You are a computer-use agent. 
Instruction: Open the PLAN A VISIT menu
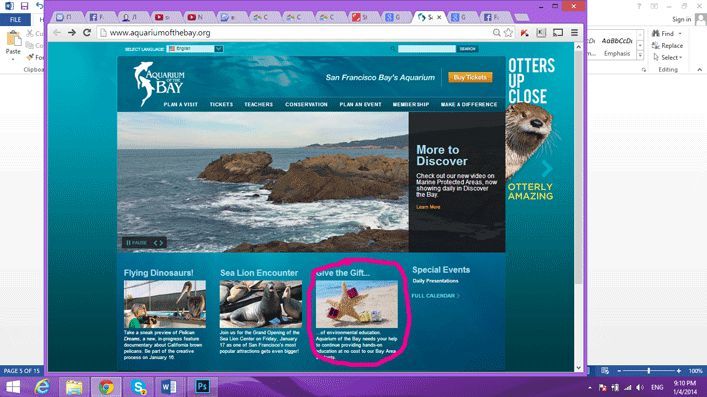(180, 104)
